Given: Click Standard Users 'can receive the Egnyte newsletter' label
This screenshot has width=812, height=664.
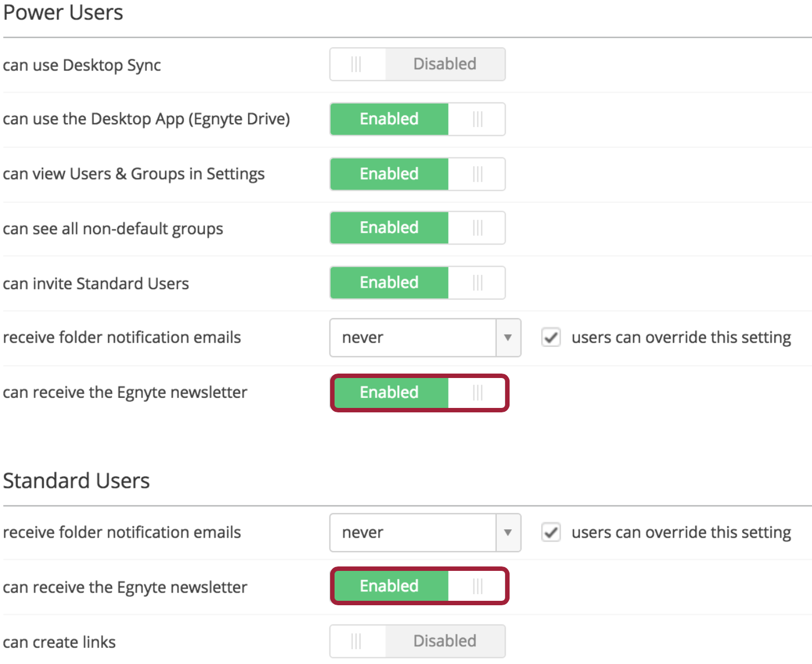Looking at the screenshot, I should pyautogui.click(x=125, y=588).
